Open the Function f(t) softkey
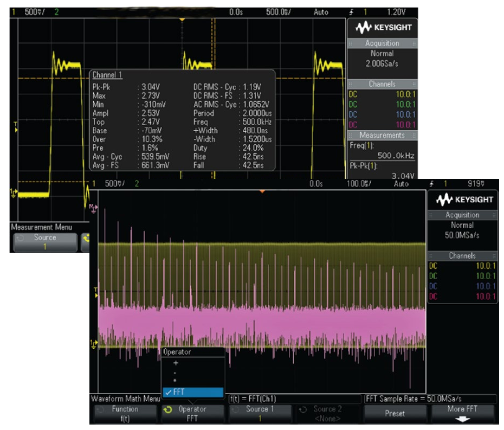This screenshot has height=430, width=504. coord(125,414)
